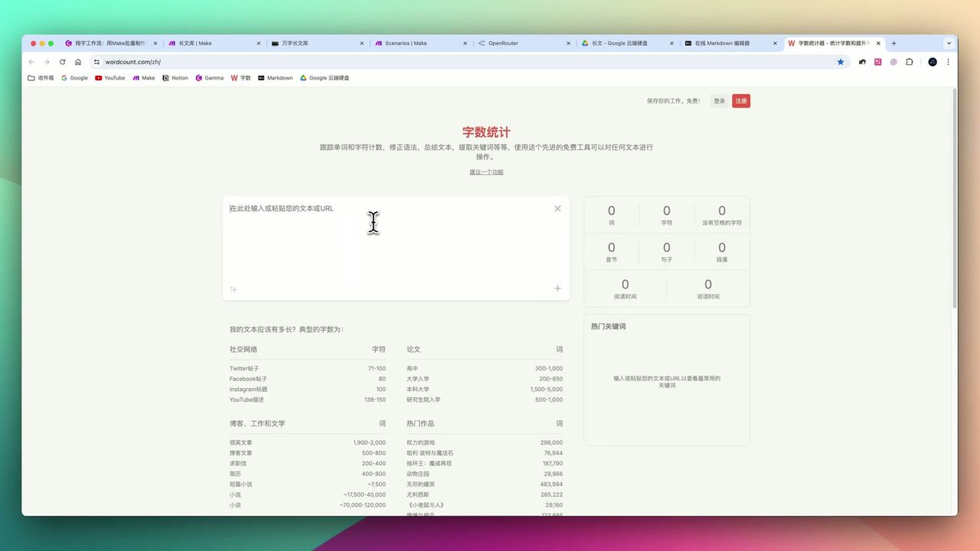
Task: Open the Markdown bookmark
Action: click(274, 77)
